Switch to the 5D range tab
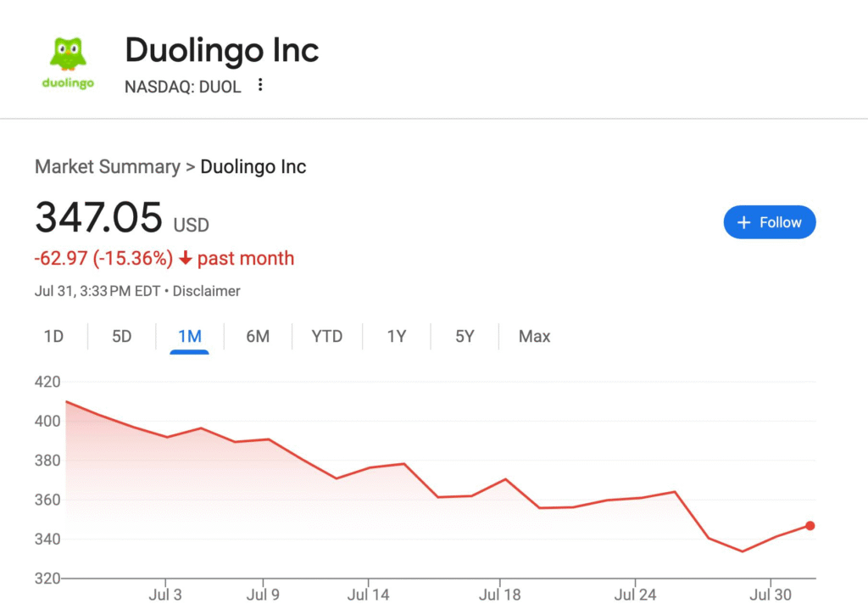Viewport: 868px width, 615px height. [122, 337]
